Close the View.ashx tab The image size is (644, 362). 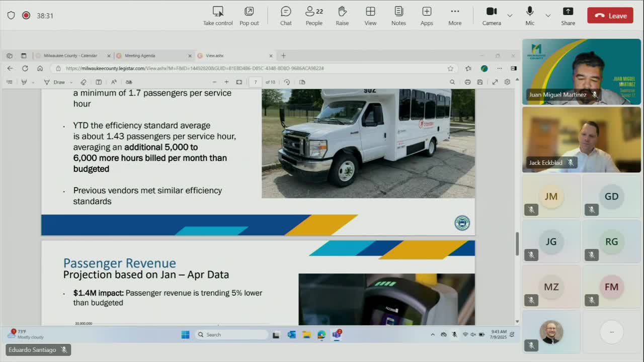pyautogui.click(x=271, y=56)
